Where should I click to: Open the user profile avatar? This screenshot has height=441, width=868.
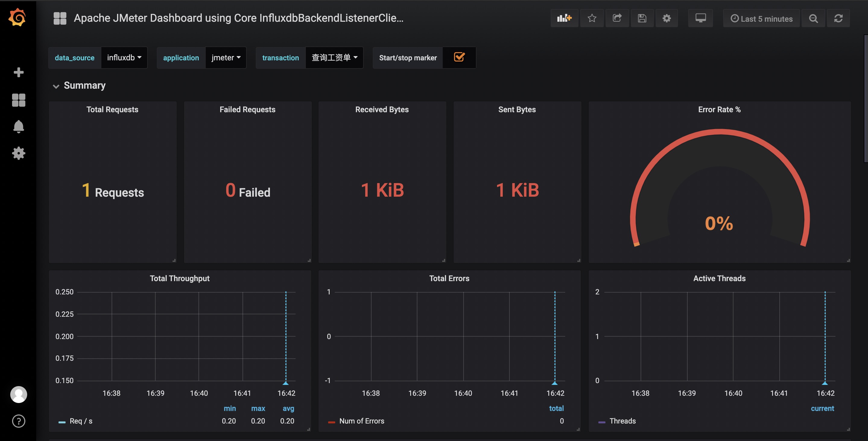point(18,395)
